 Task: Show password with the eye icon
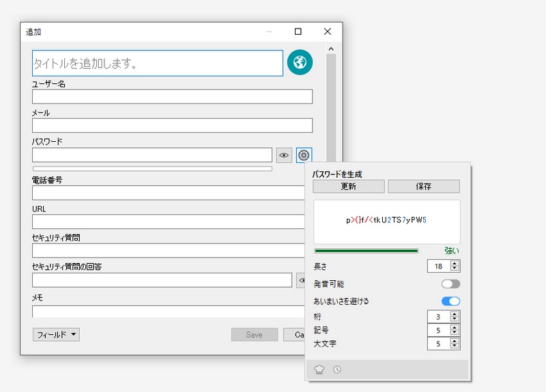point(284,155)
